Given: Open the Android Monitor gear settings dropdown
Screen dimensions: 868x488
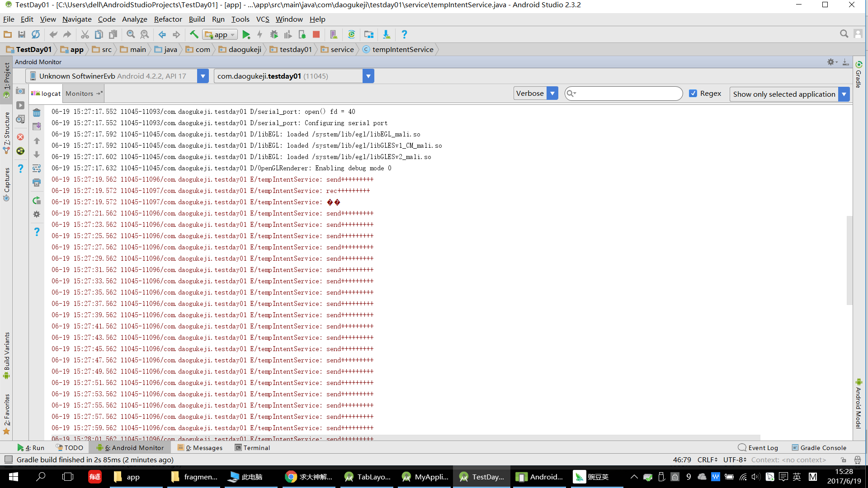Looking at the screenshot, I should tap(832, 62).
